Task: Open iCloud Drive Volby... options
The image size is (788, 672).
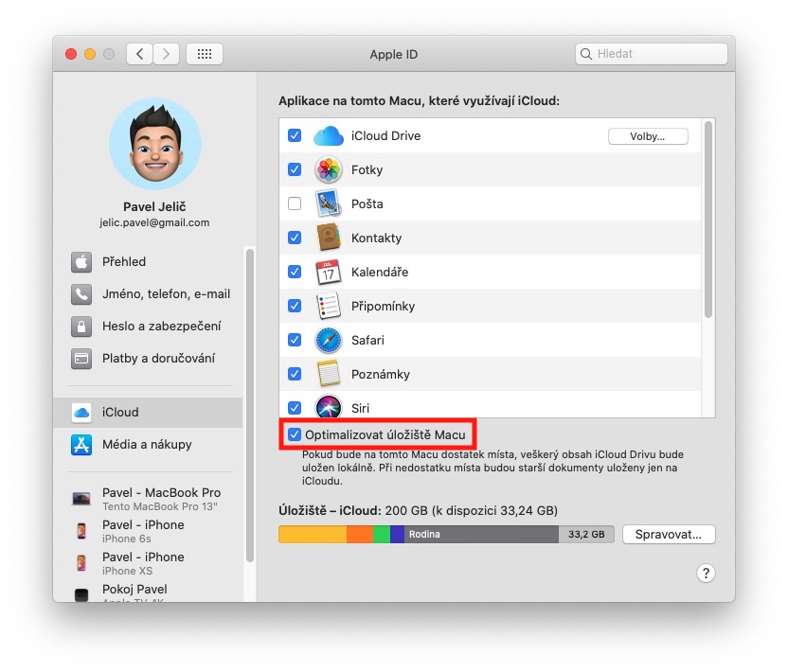Action: pyautogui.click(x=648, y=136)
